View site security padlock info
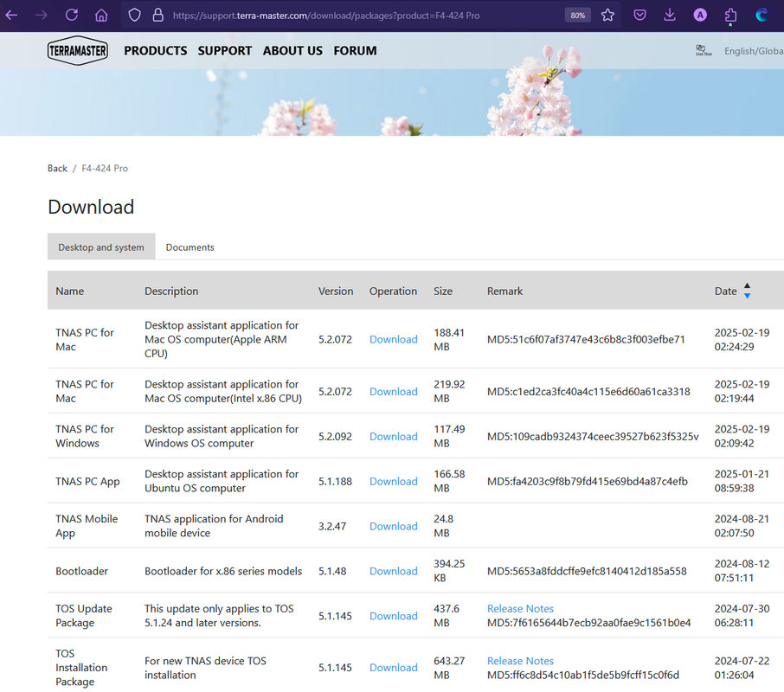 click(x=158, y=15)
